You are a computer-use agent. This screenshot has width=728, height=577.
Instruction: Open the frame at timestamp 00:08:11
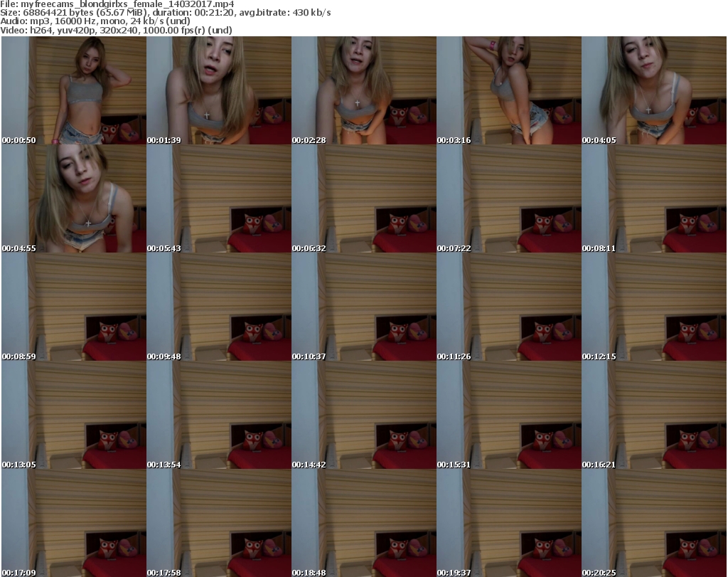[x=654, y=198]
